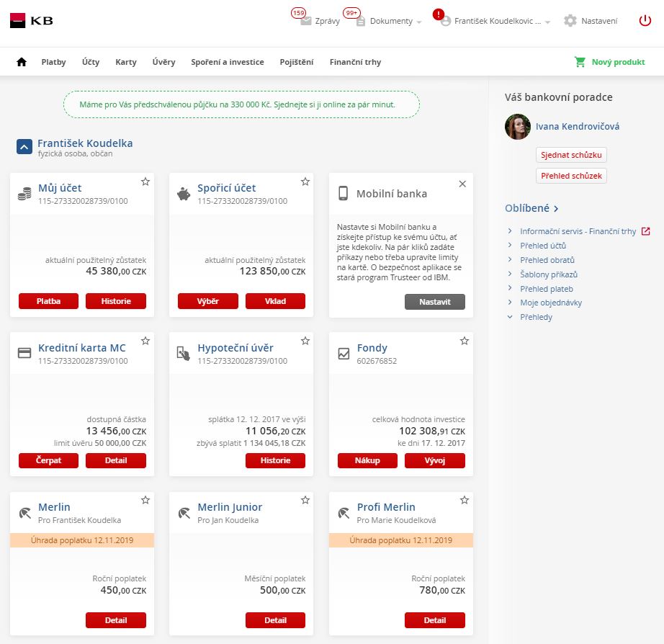This screenshot has height=644, width=664.
Task: Toggle the favorite star on Můj účet
Action: [145, 182]
